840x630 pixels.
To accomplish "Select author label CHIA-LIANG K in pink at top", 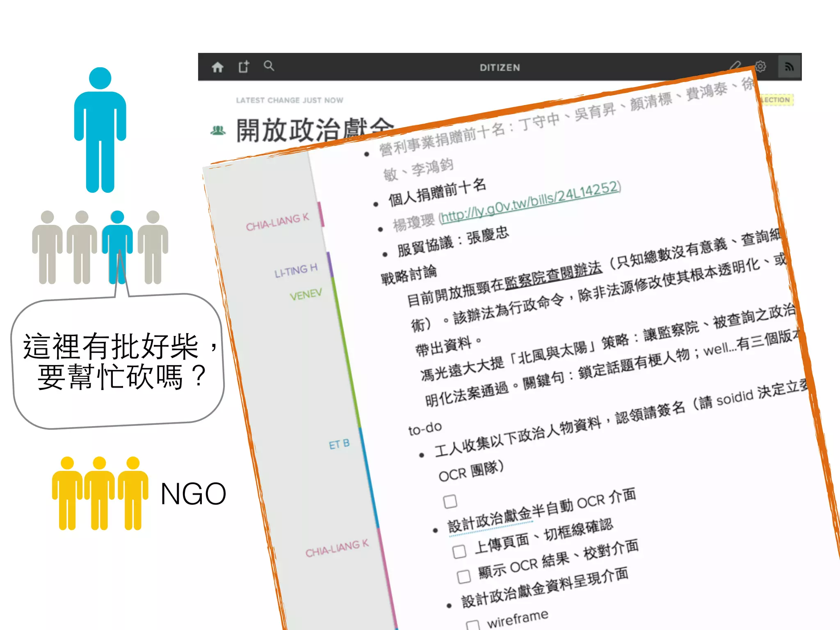I will (277, 222).
